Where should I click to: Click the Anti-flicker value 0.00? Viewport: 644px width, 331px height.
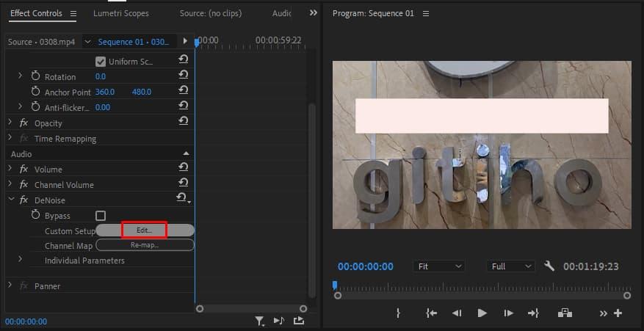(x=103, y=108)
